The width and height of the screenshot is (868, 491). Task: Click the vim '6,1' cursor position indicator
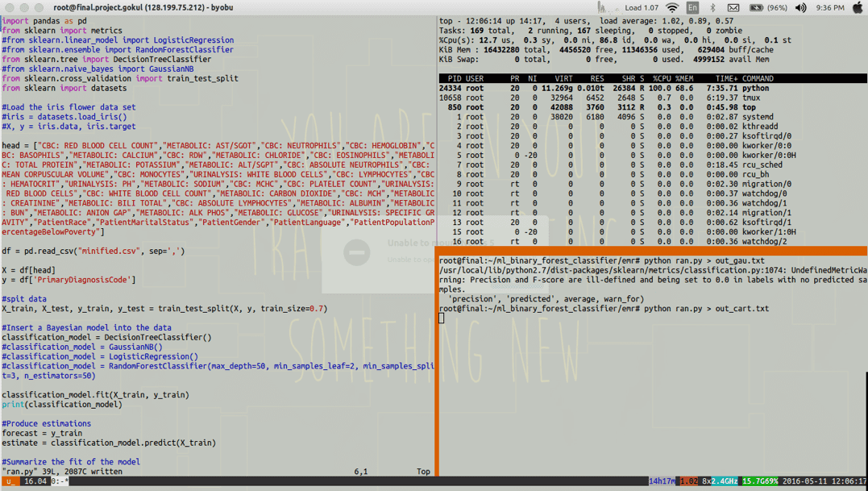click(361, 472)
